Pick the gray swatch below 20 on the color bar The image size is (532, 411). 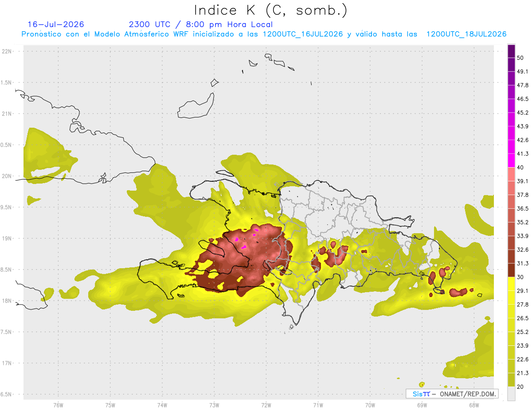click(511, 394)
